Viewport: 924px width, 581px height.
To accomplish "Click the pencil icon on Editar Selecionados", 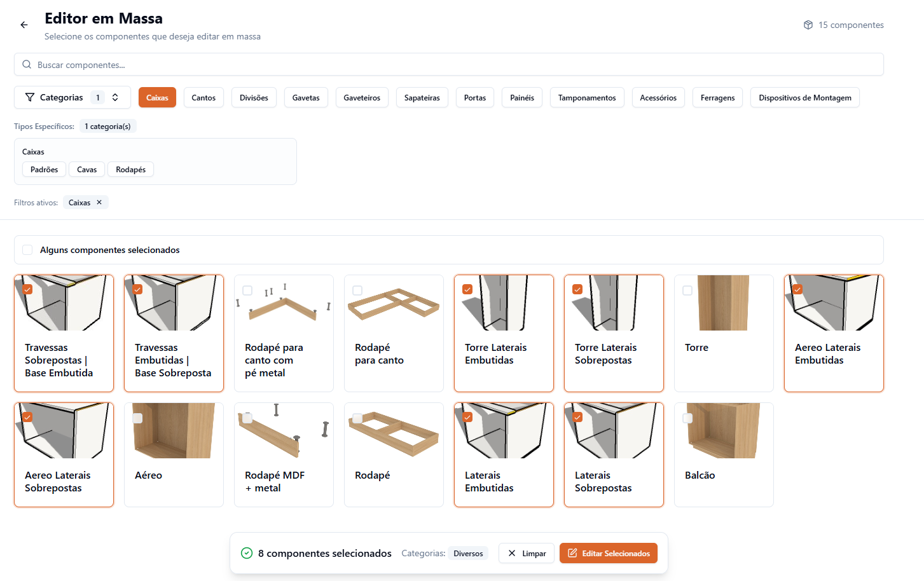I will 572,553.
